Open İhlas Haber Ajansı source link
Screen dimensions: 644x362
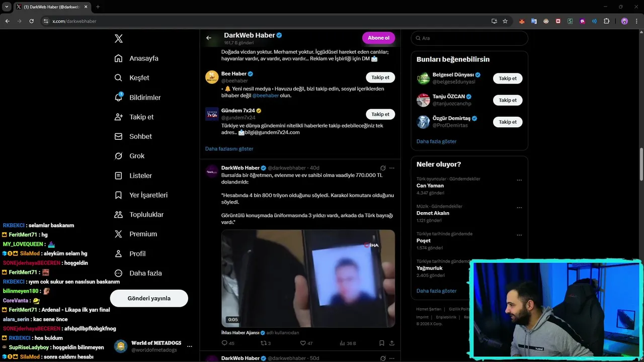point(240,333)
